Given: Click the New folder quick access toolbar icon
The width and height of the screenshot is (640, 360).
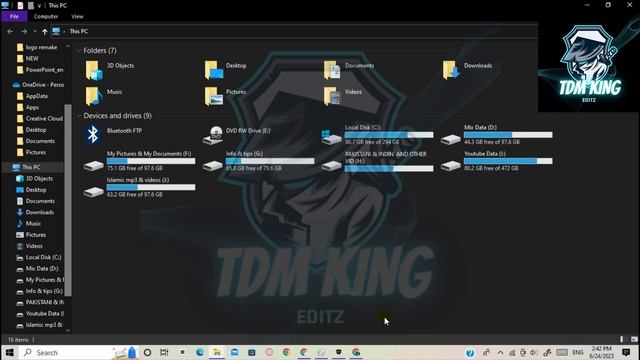Looking at the screenshot, I should 31,5.
